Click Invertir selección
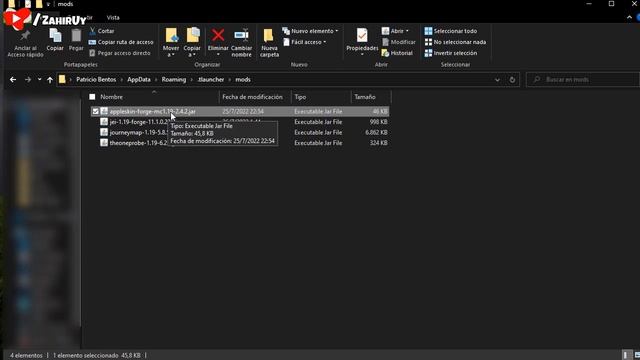This screenshot has height=360, width=640. tap(451, 53)
